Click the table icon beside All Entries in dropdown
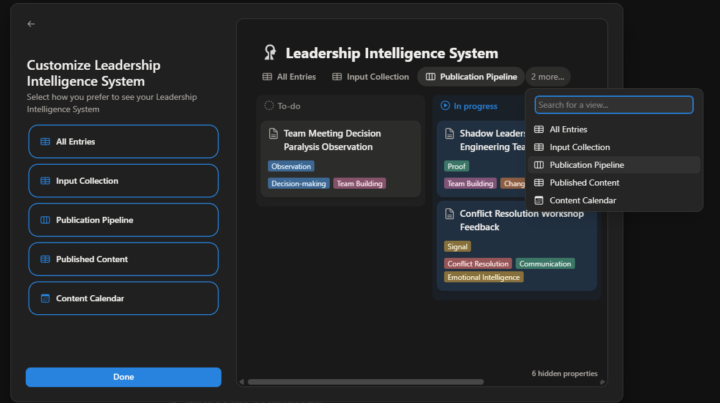Screen dimensions: 720x403 pos(539,129)
